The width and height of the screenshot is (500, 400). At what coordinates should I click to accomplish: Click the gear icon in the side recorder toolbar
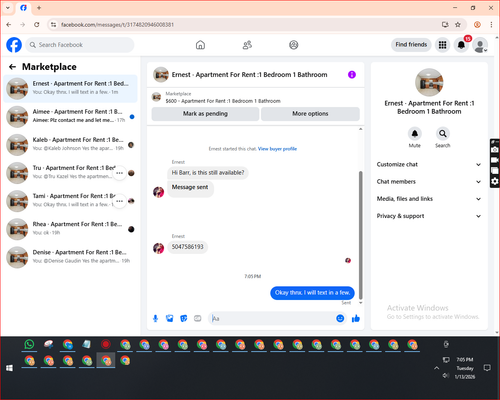pos(495,181)
